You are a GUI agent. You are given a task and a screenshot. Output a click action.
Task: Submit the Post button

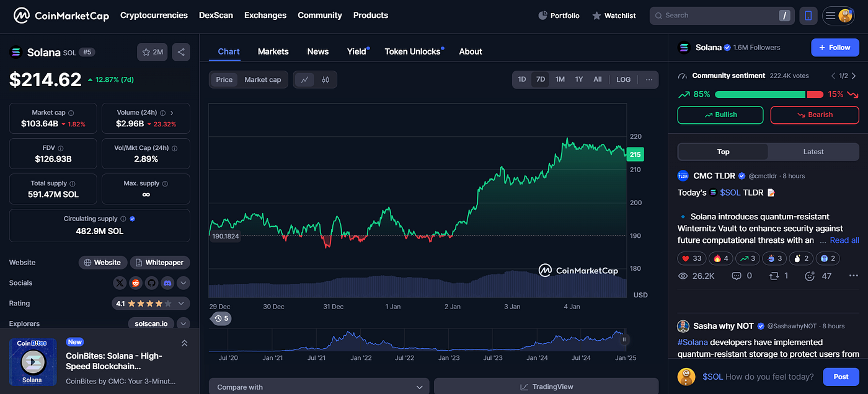tap(841, 377)
